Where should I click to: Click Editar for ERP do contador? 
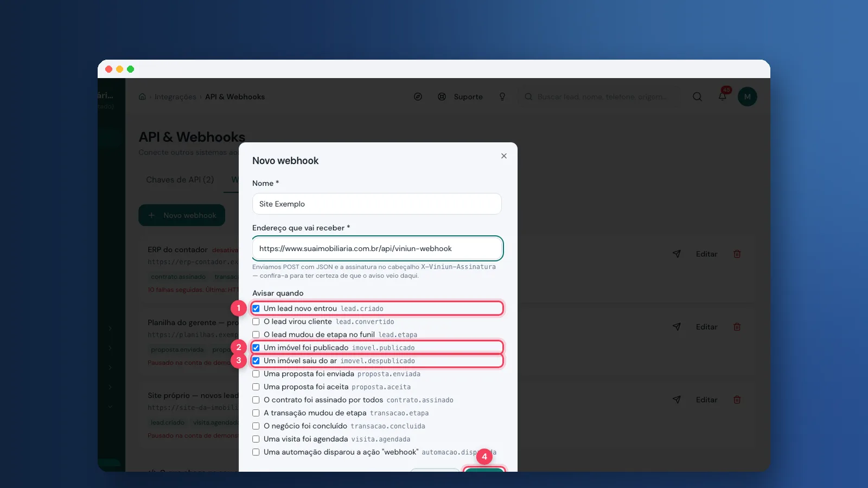[706, 254]
